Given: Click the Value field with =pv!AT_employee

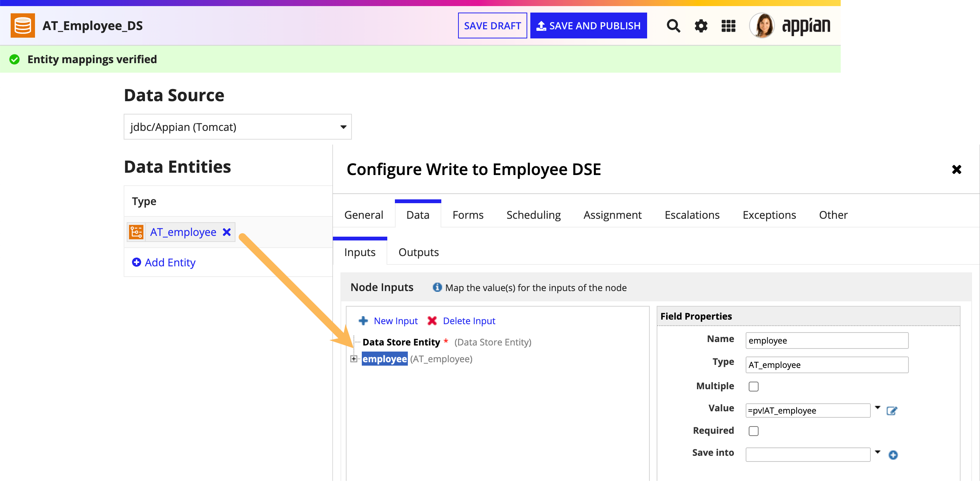Looking at the screenshot, I should [x=808, y=411].
